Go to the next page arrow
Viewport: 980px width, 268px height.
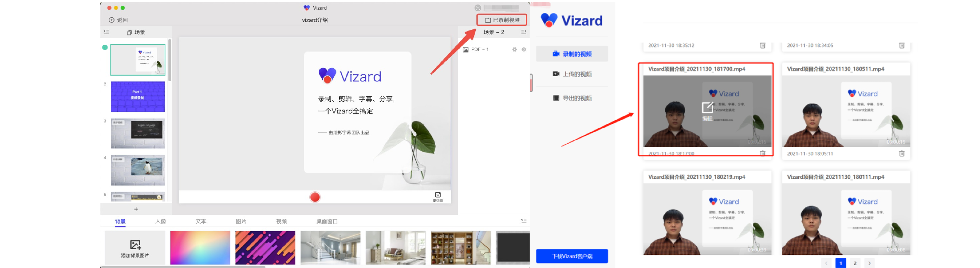tap(869, 263)
